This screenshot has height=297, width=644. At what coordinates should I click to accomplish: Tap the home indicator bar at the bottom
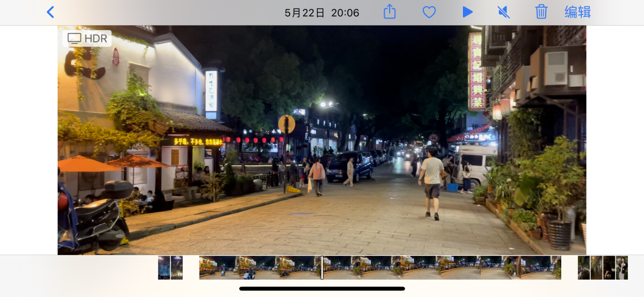pos(322,289)
